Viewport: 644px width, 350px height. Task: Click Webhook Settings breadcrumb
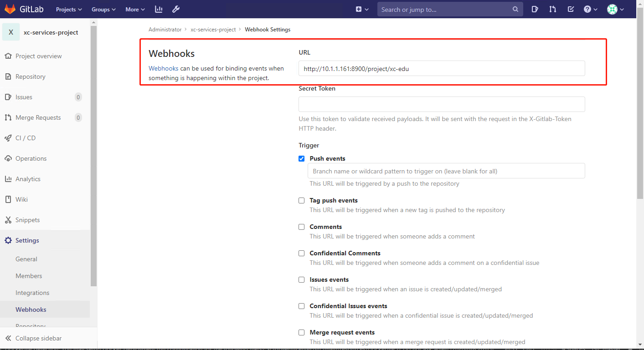(x=268, y=30)
